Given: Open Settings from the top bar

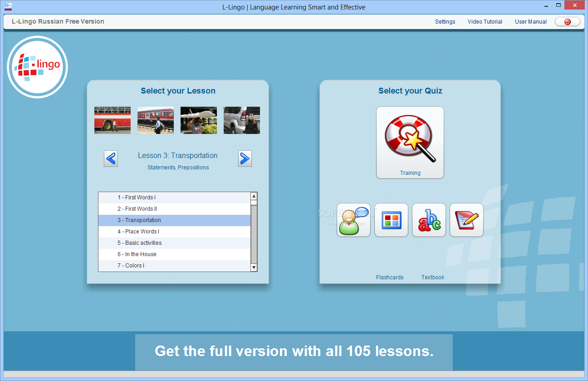Looking at the screenshot, I should [x=445, y=22].
